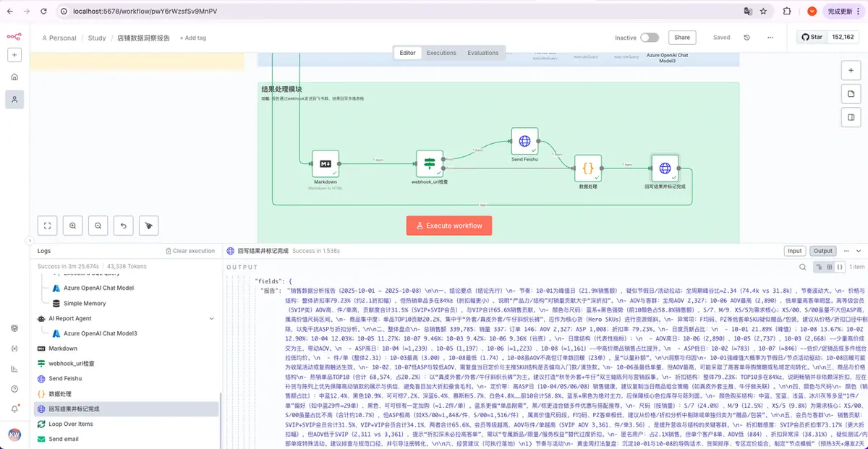Switch to the Executions tab

tap(441, 53)
